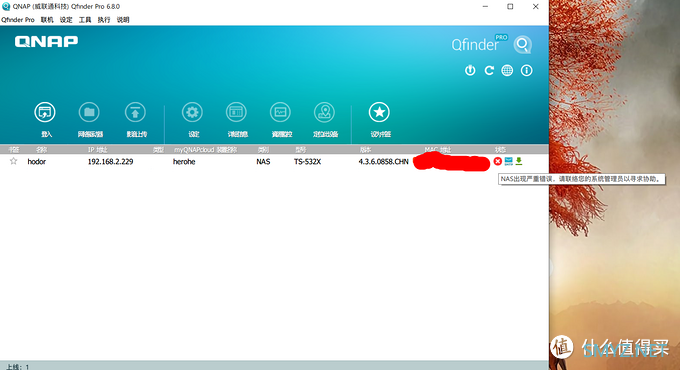Click the star bookmark toolbar icon
Viewport: 680px width, 370px height.
[x=379, y=112]
